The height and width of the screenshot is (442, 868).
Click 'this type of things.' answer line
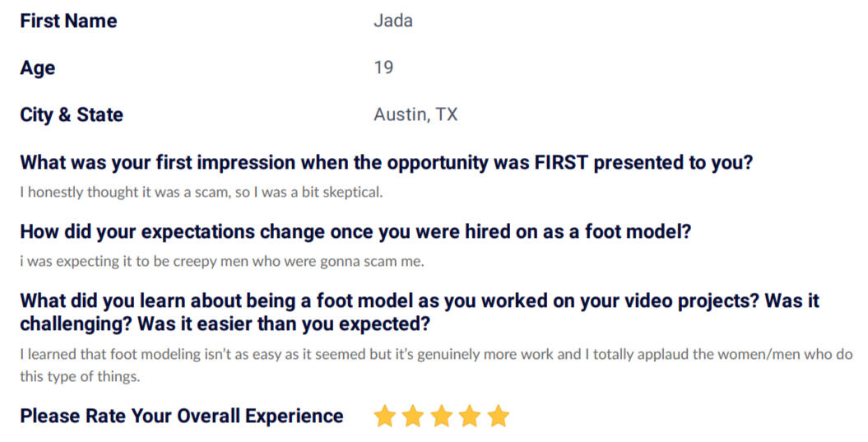point(81,377)
